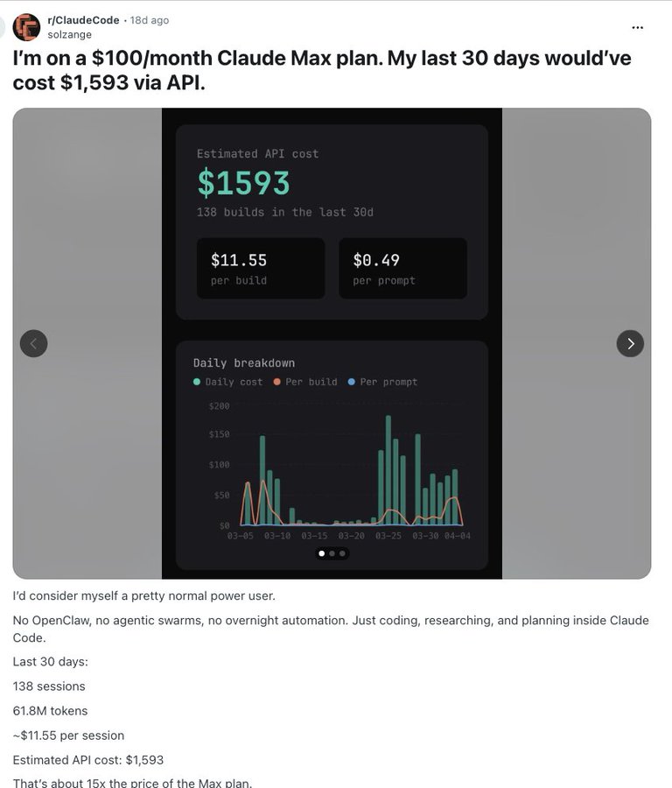Toggle the Per prompt legend item

click(382, 382)
